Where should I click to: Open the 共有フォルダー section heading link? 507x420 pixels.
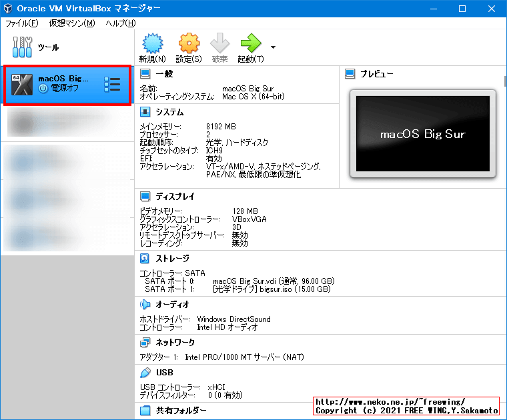181,411
